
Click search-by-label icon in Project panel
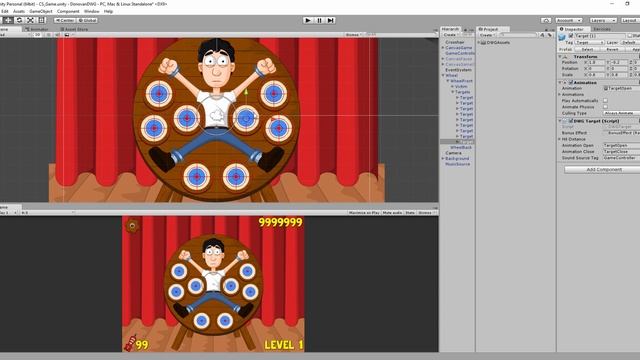549,36
